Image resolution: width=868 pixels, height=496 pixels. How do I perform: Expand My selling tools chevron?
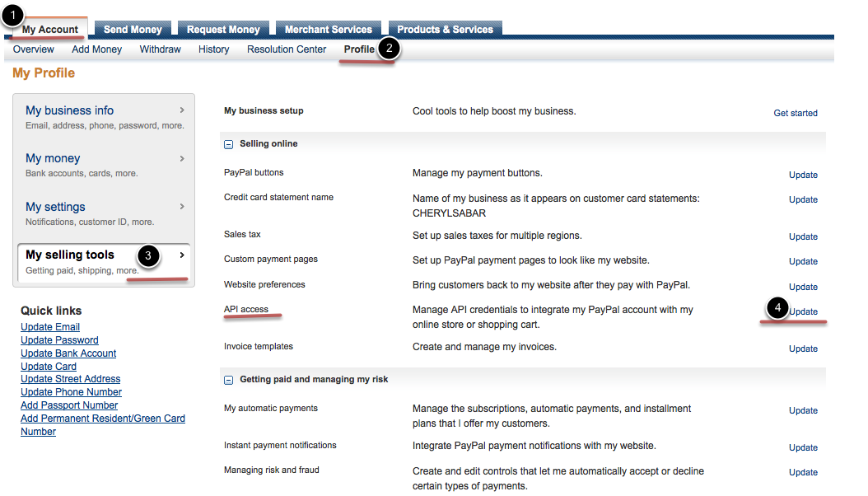point(181,255)
